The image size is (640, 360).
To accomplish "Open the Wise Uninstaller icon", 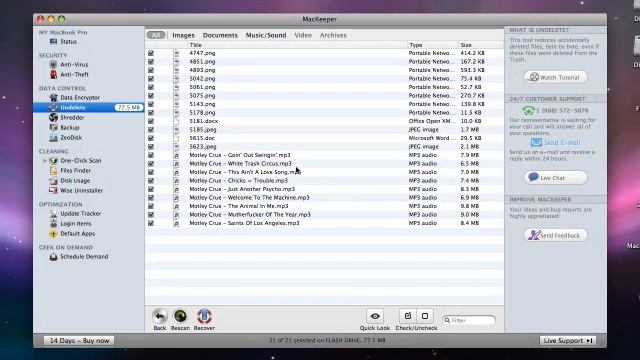I will coord(53,191).
